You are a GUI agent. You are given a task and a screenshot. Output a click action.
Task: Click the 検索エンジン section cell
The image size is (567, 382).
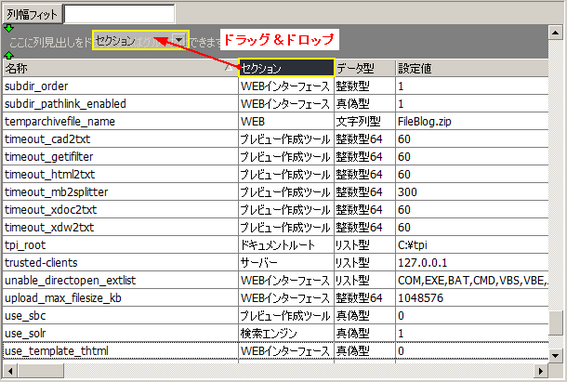pyautogui.click(x=286, y=333)
